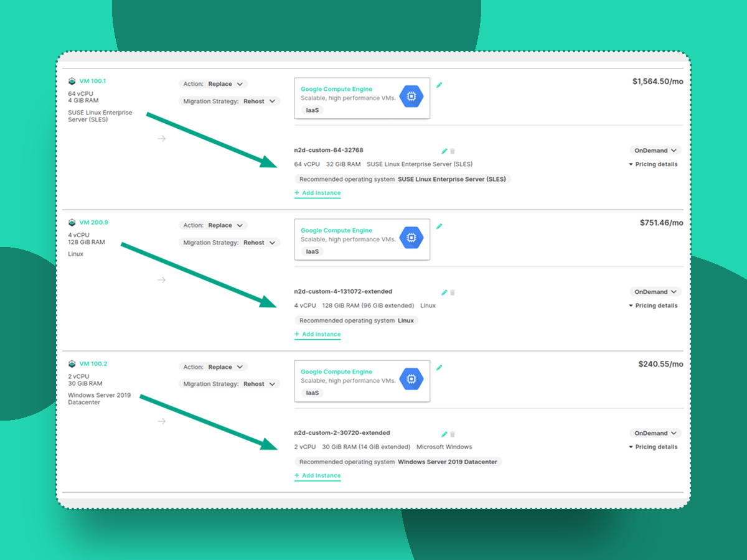The width and height of the screenshot is (747, 560).
Task: Open Action Replace dropdown for VM 100.1
Action: 213,84
